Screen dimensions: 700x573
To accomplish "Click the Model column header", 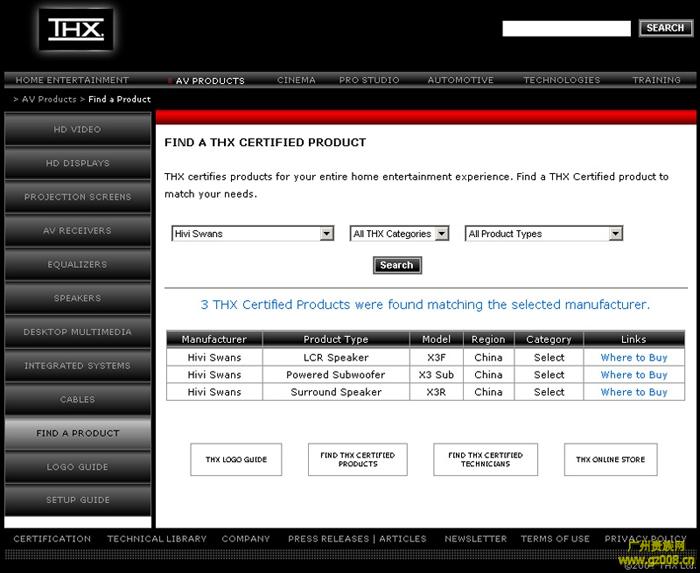I will [436, 339].
